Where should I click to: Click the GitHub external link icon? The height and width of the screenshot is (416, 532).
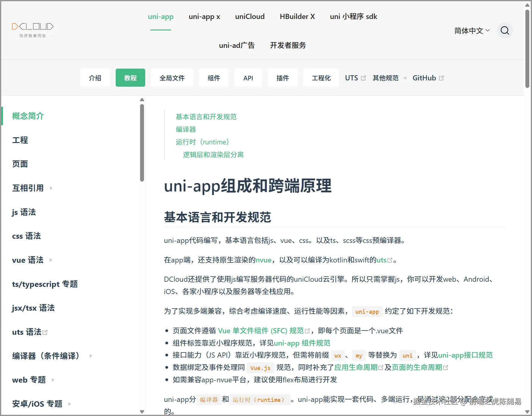(x=441, y=78)
